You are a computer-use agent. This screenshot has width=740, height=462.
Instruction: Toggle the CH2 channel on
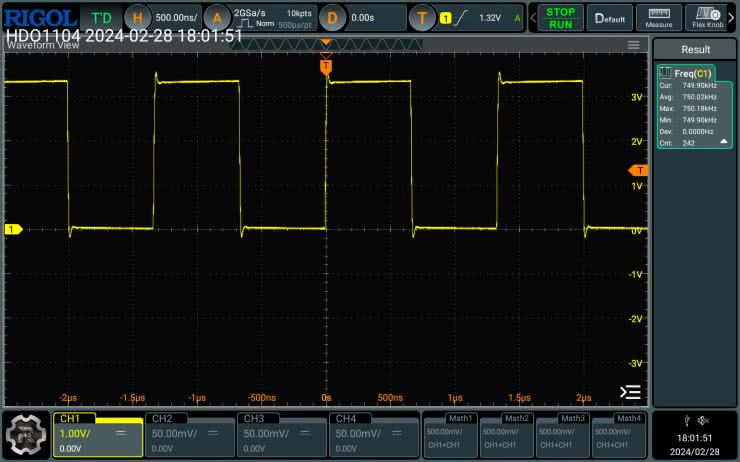[x=189, y=433]
